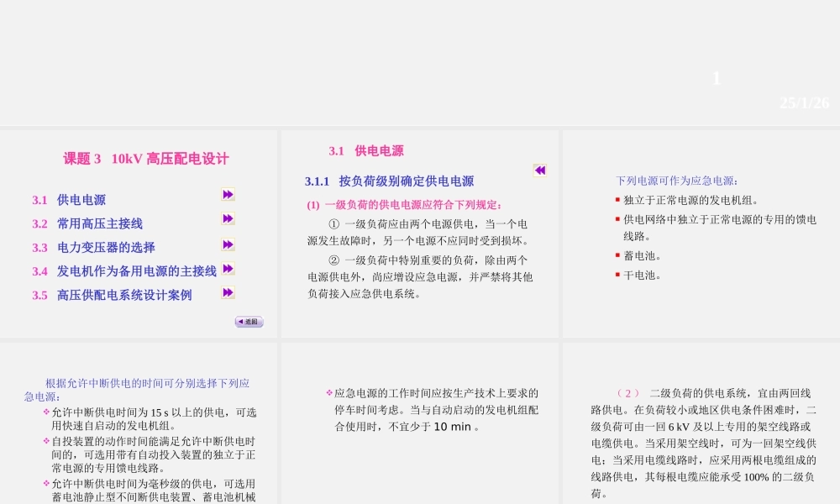The width and height of the screenshot is (840, 504).
Task: Click the 返回 return button
Action: [249, 322]
